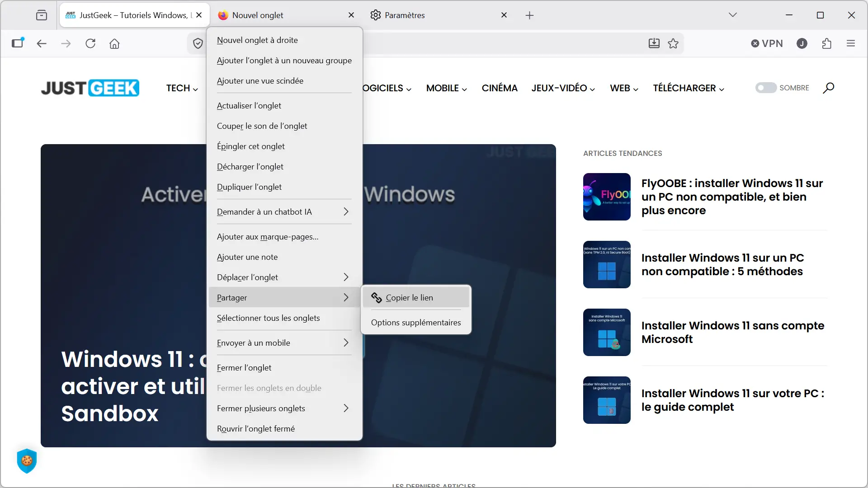The height and width of the screenshot is (488, 868).
Task: Choose Couper le son de l'onglet
Action: (284, 126)
